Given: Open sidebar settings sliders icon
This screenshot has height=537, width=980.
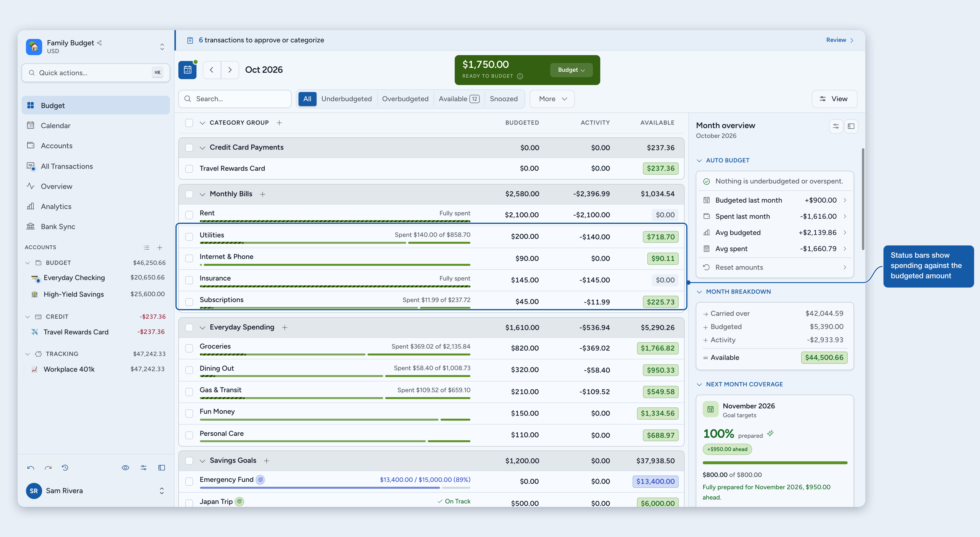Looking at the screenshot, I should [x=143, y=468].
